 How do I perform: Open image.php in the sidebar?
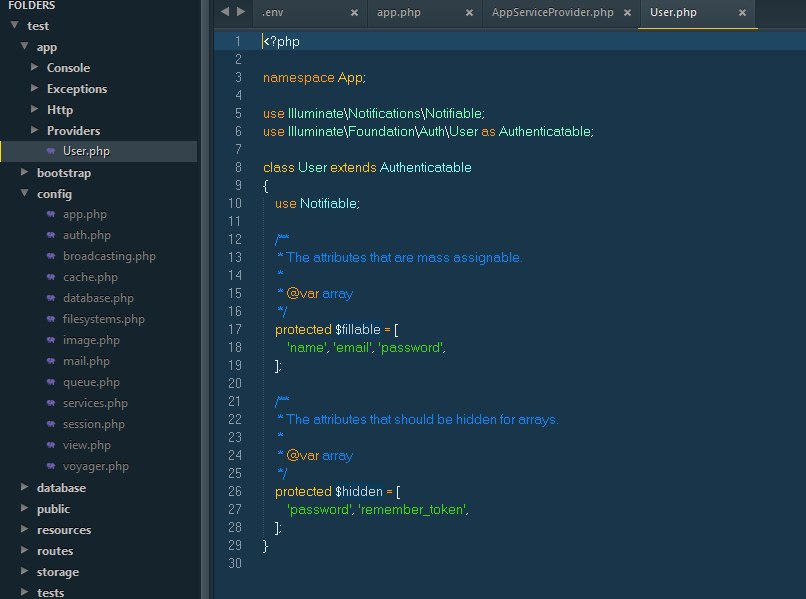coord(91,340)
